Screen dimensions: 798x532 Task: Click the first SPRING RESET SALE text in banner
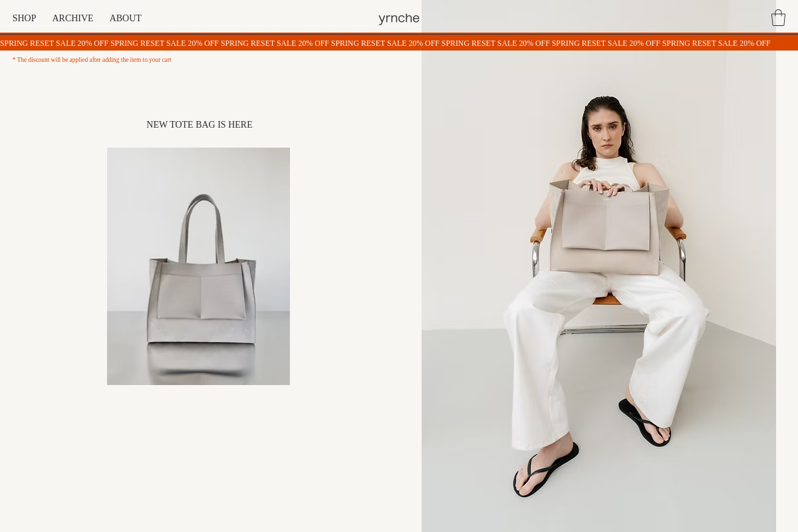(37, 43)
